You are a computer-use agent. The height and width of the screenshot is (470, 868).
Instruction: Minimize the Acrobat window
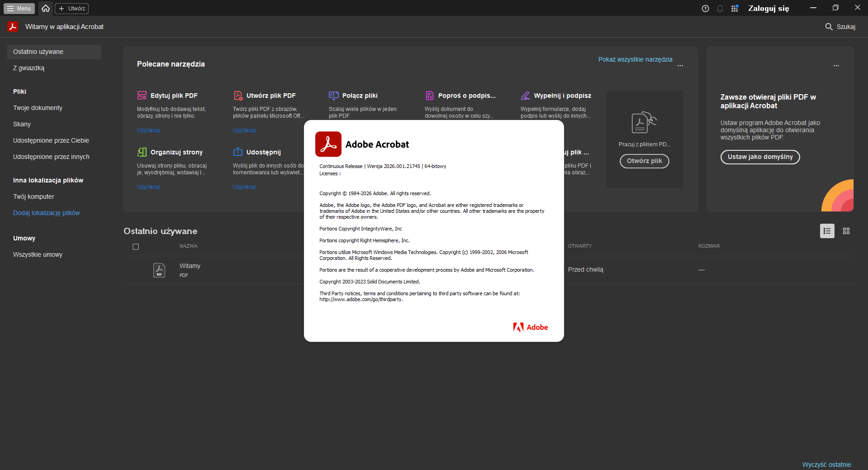coord(813,8)
